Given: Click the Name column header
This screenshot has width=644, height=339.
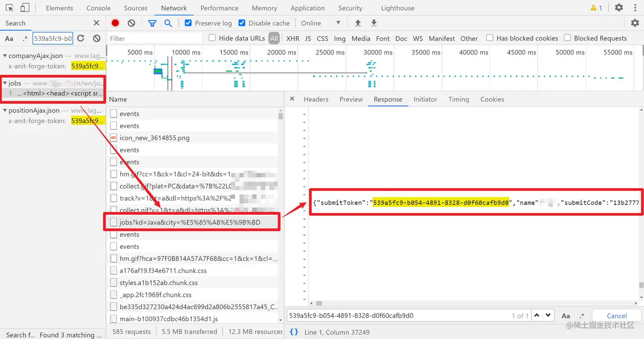Looking at the screenshot, I should point(195,99).
